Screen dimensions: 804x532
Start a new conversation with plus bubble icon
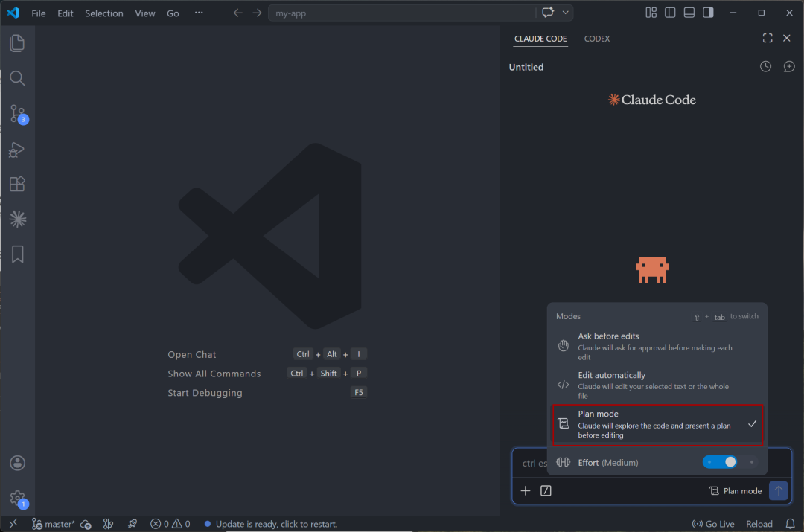[x=788, y=67]
